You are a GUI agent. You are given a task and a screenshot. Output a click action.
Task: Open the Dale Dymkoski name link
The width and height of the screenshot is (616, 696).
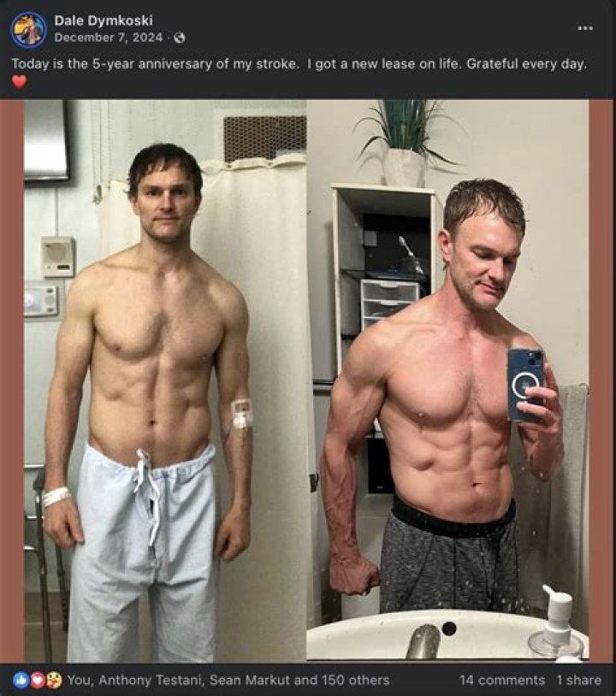click(x=104, y=21)
